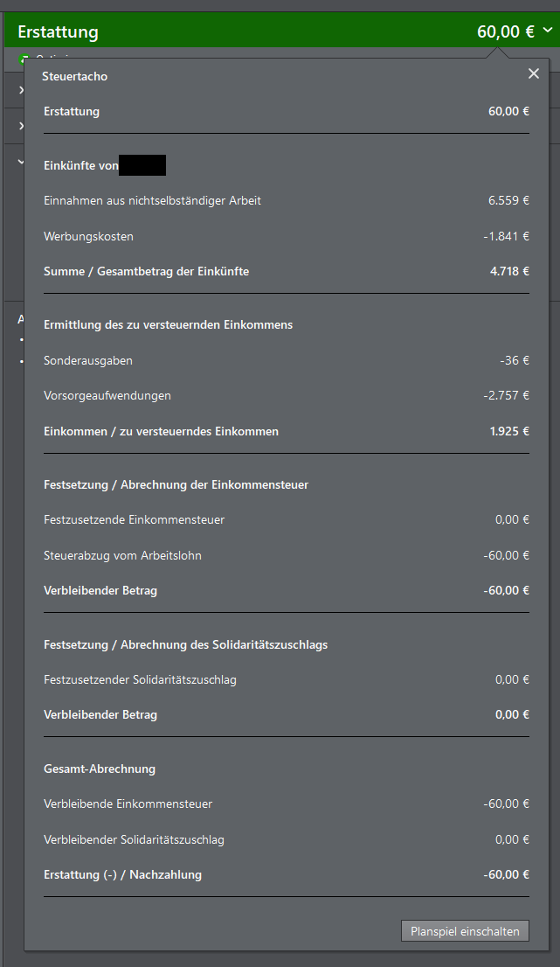
Task: Select the Sonderausgaben entry
Action: click(87, 360)
